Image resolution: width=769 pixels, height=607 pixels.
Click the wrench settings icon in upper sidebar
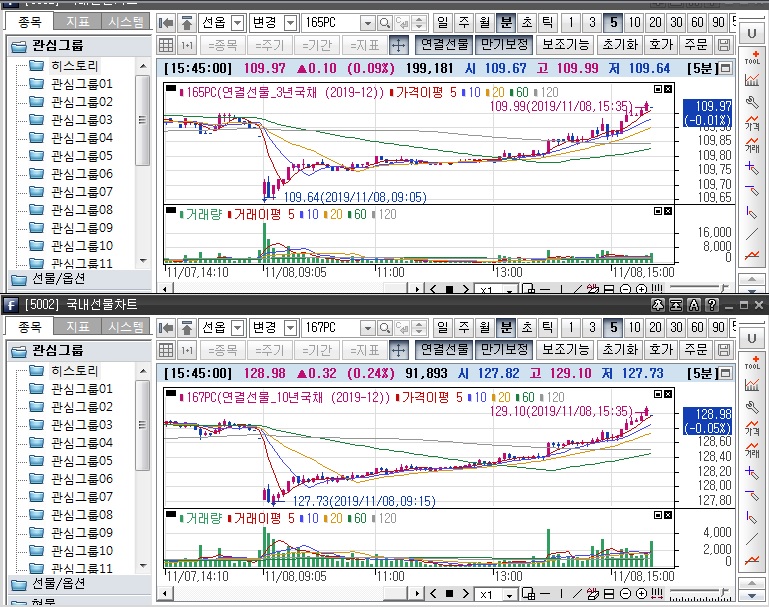click(x=752, y=102)
